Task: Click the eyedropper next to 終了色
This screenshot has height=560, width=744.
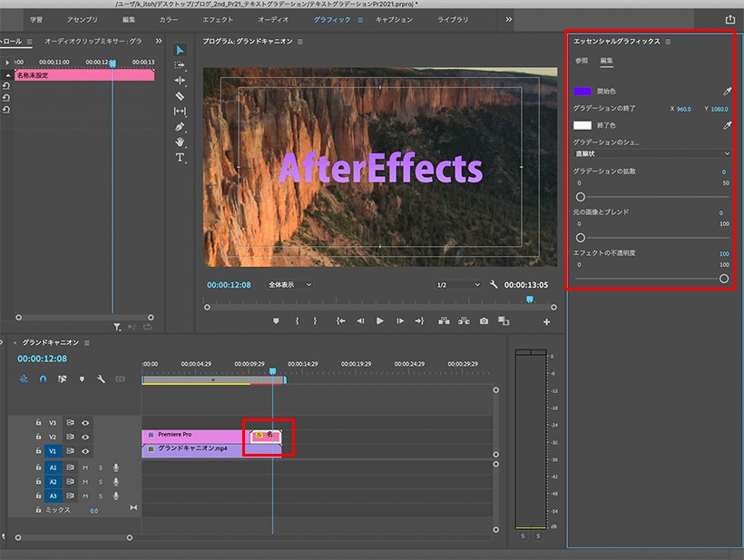Action: coord(727,125)
